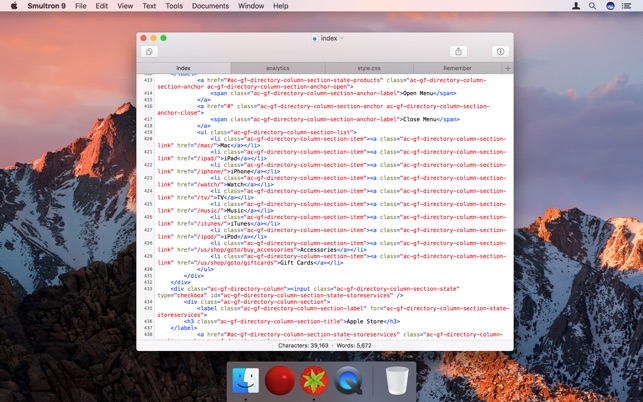Open the Apple menu
This screenshot has width=643, height=402.
click(x=14, y=6)
